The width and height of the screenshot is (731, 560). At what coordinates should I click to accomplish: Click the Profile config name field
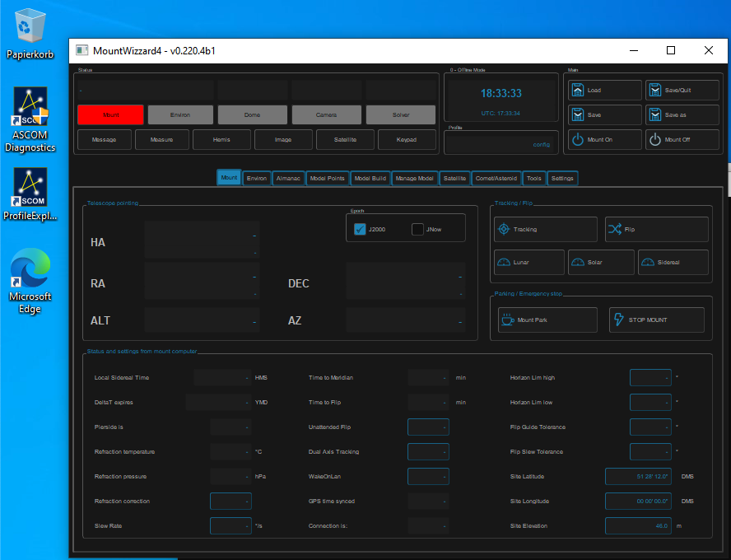(x=501, y=144)
